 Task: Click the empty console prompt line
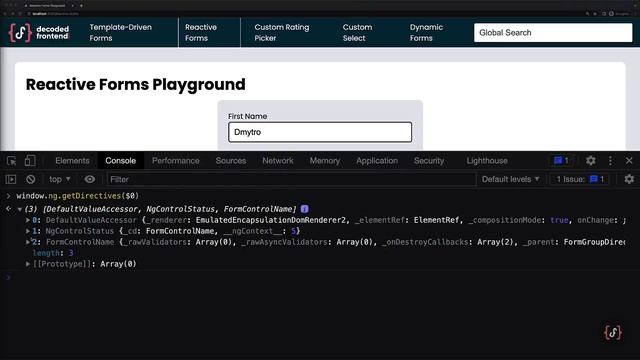coord(320,278)
